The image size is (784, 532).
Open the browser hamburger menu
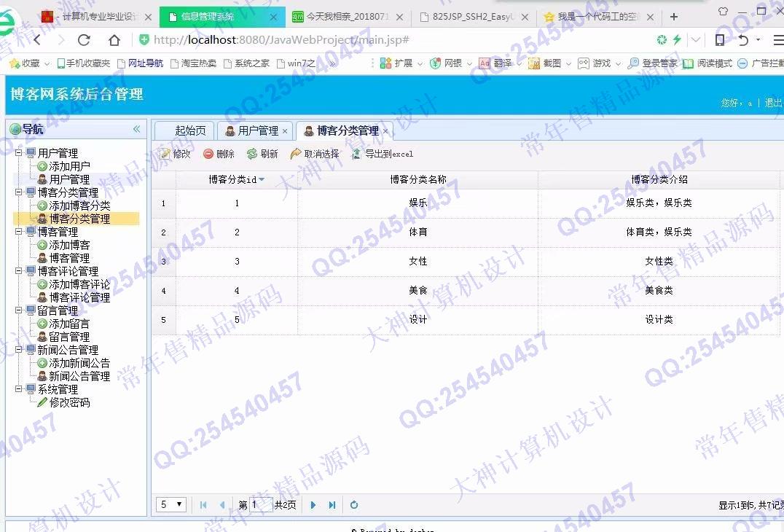[778, 40]
